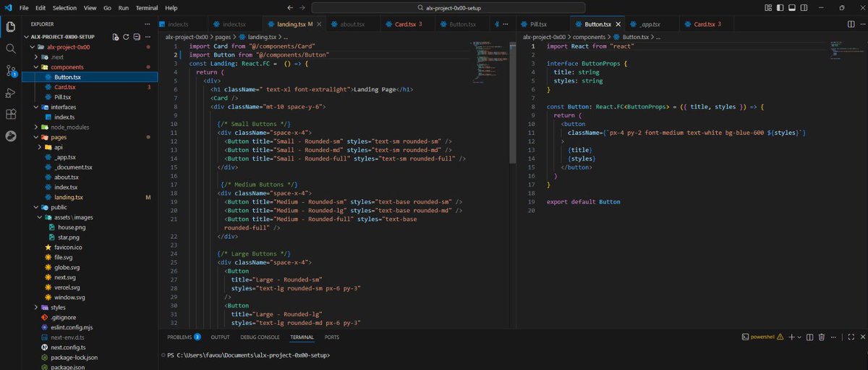Viewport: 868px width, 370px height.
Task: Kill terminal with the trash icon
Action: point(822,337)
